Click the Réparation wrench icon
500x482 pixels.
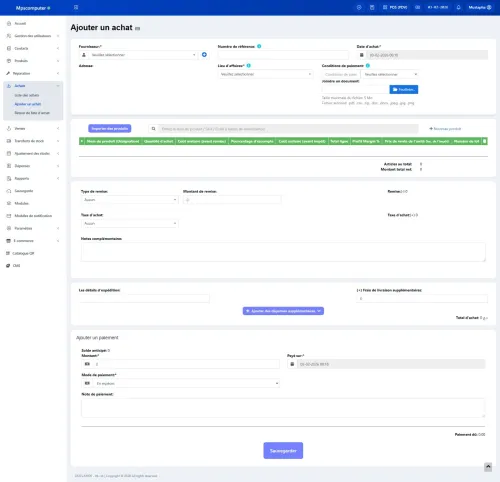pos(8,73)
